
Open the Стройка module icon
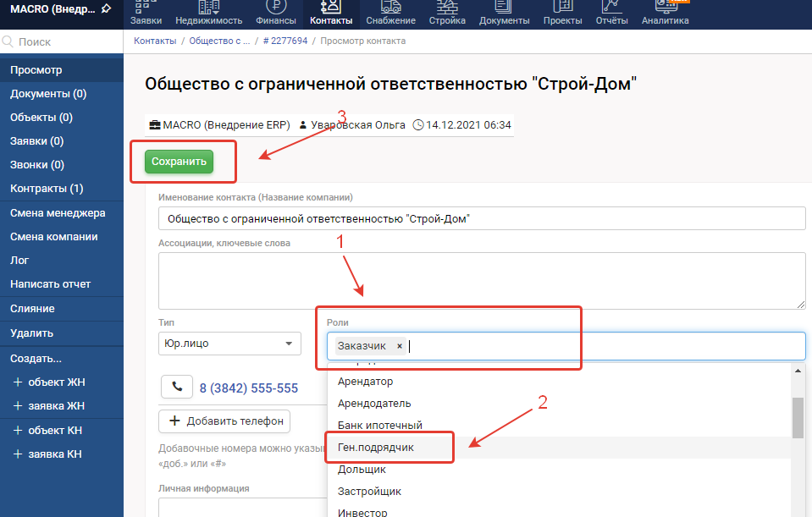(x=447, y=7)
